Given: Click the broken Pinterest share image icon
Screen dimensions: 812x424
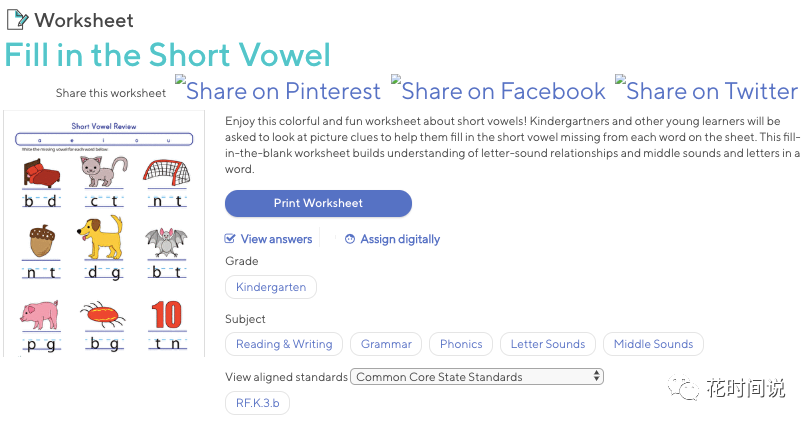Looking at the screenshot, I should pos(180,79).
